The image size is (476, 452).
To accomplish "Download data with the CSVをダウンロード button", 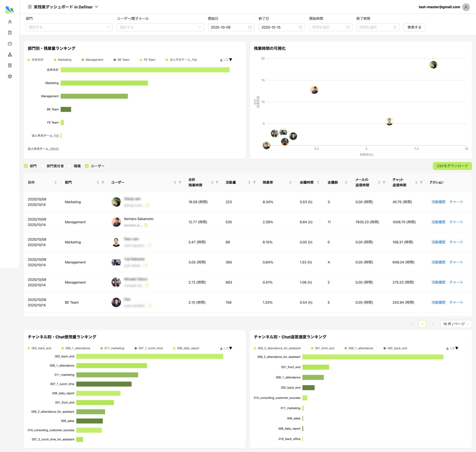I will pyautogui.click(x=452, y=166).
